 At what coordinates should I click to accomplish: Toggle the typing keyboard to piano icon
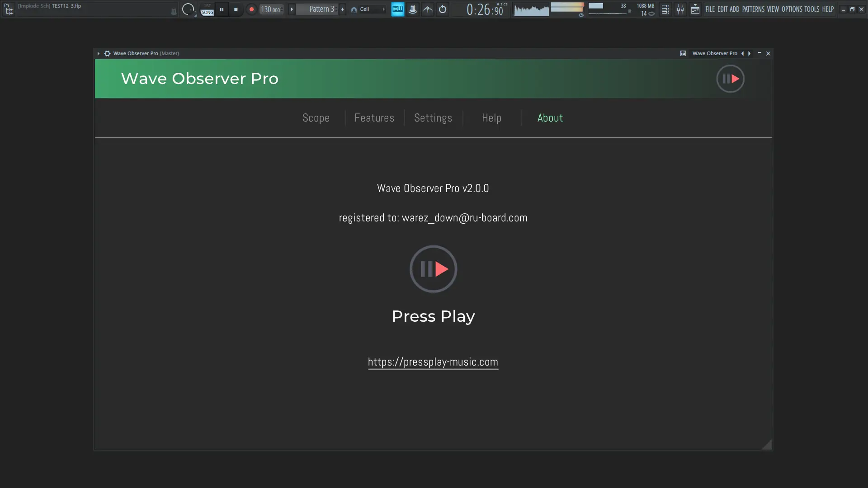pyautogui.click(x=397, y=9)
